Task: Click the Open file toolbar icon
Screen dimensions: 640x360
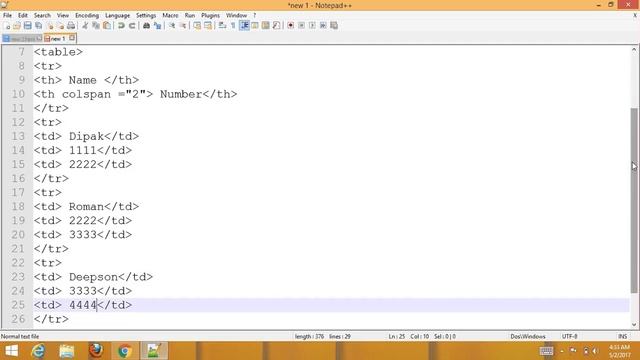Action: [17, 26]
